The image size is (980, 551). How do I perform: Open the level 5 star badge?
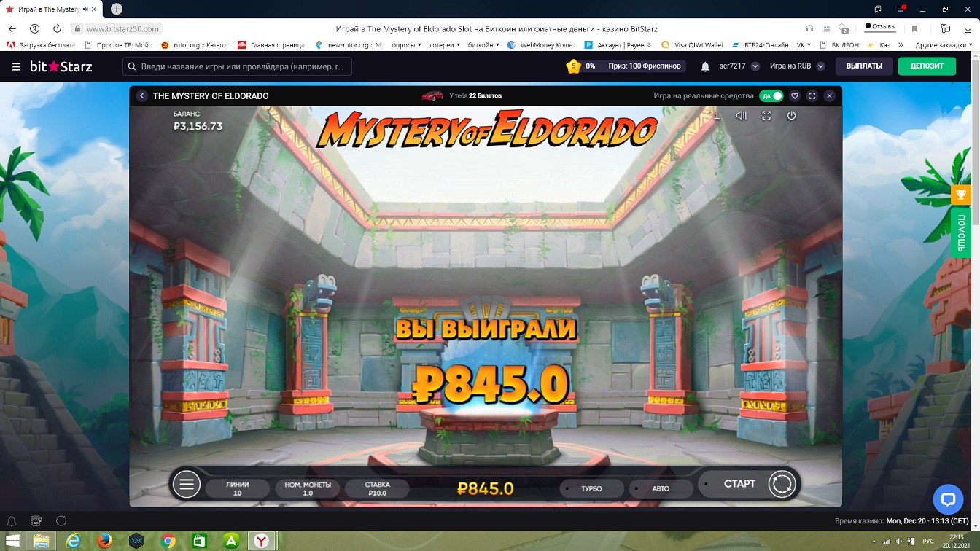[x=573, y=66]
